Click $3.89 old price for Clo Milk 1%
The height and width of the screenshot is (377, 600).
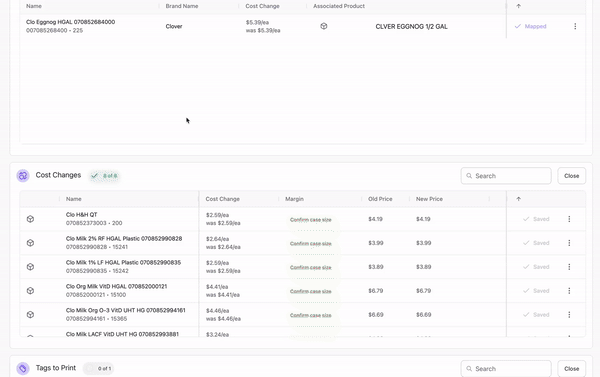click(x=375, y=267)
